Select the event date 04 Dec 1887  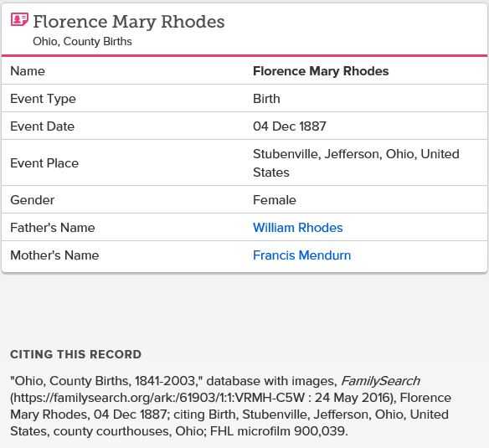coord(290,126)
